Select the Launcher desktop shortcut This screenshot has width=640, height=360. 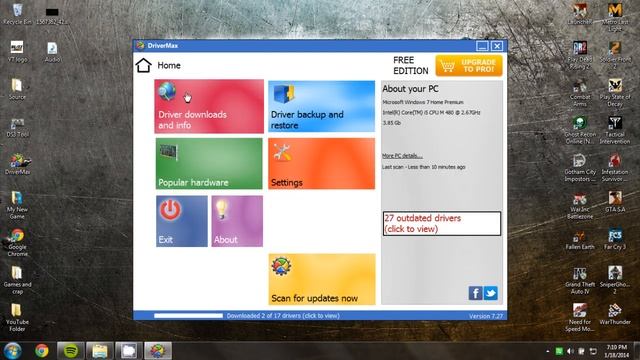[x=580, y=14]
